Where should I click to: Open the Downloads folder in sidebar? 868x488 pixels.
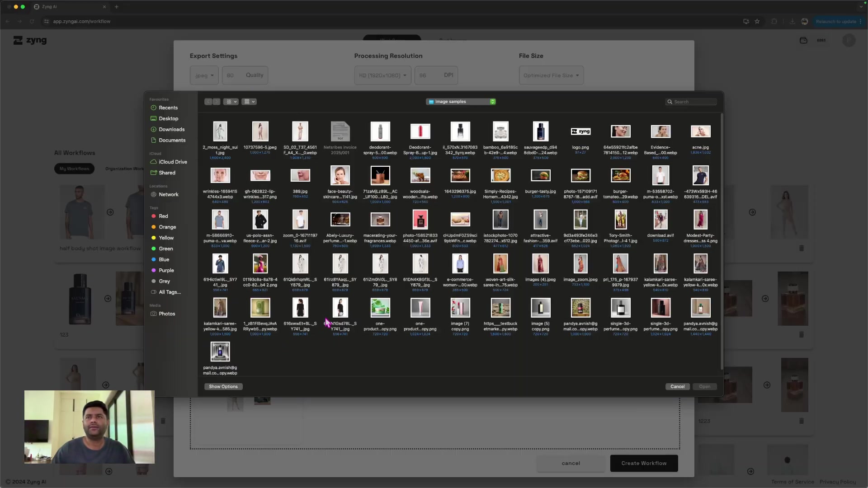point(171,130)
